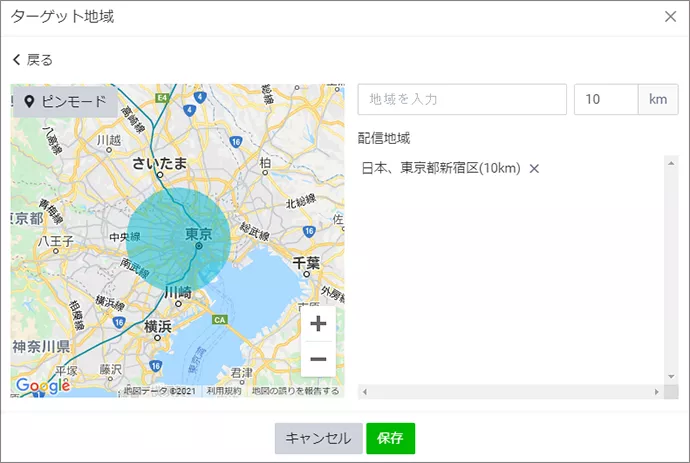Open the Google logo on the map
Screen dimensions: 690x463
pyautogui.click(x=42, y=386)
